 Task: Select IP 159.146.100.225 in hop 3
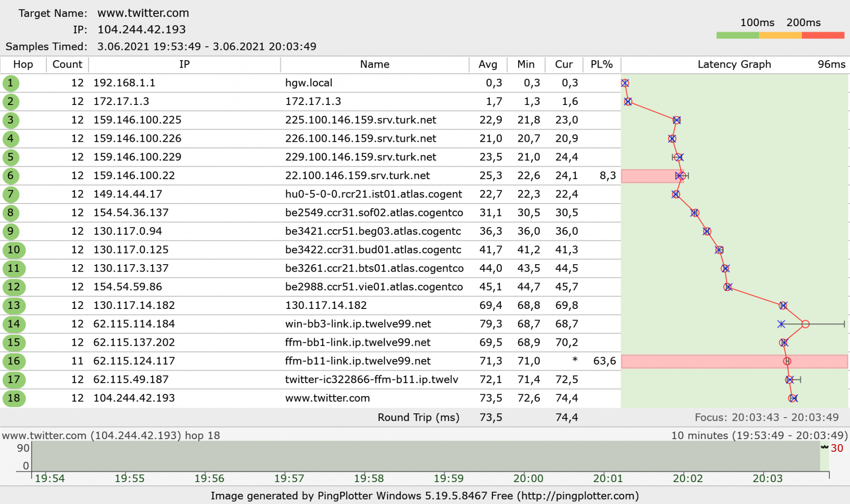137,120
